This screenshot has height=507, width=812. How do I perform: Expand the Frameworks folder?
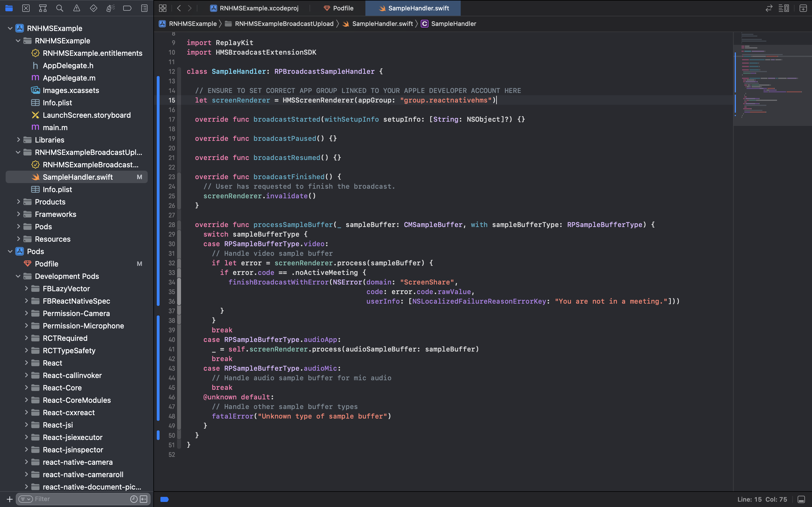tap(18, 214)
